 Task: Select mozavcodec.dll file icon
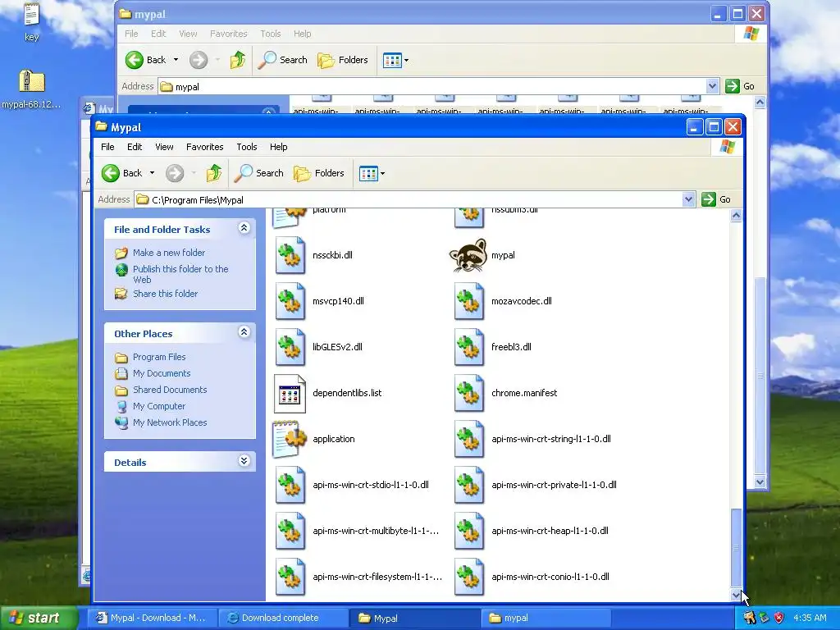click(x=468, y=301)
